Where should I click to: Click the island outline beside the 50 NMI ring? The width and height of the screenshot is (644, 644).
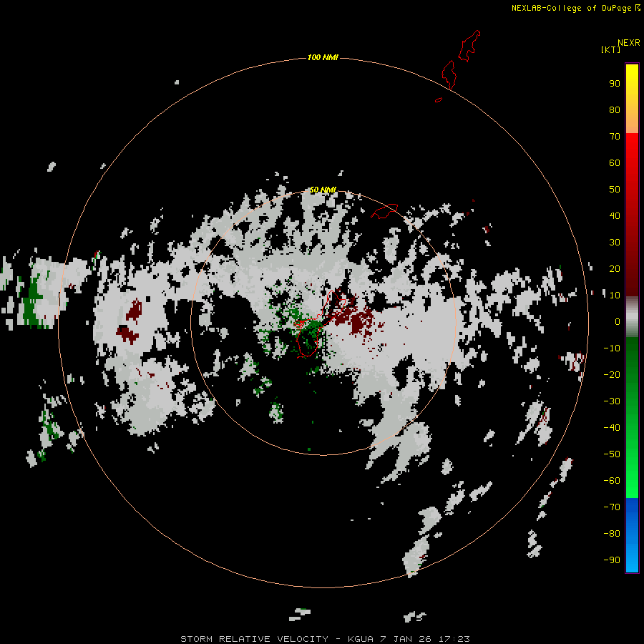tap(384, 211)
